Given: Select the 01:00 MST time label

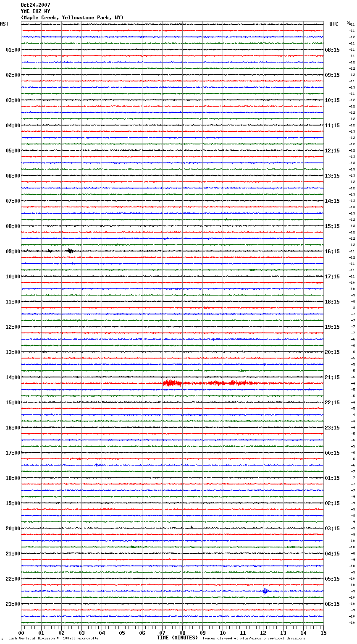Looking at the screenshot, I should [x=13, y=50].
